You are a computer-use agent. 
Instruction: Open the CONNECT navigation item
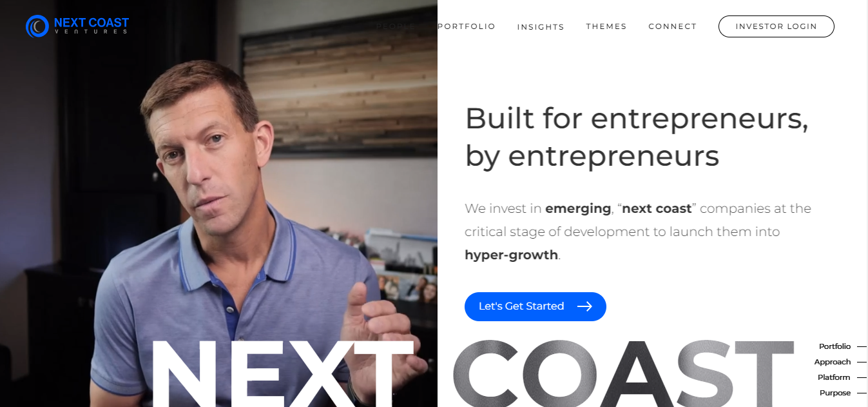click(673, 26)
